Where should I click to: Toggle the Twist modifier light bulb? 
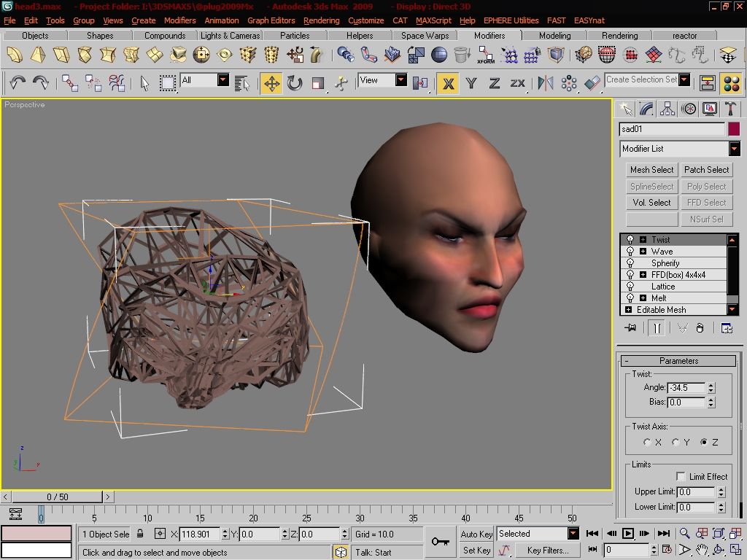point(630,239)
